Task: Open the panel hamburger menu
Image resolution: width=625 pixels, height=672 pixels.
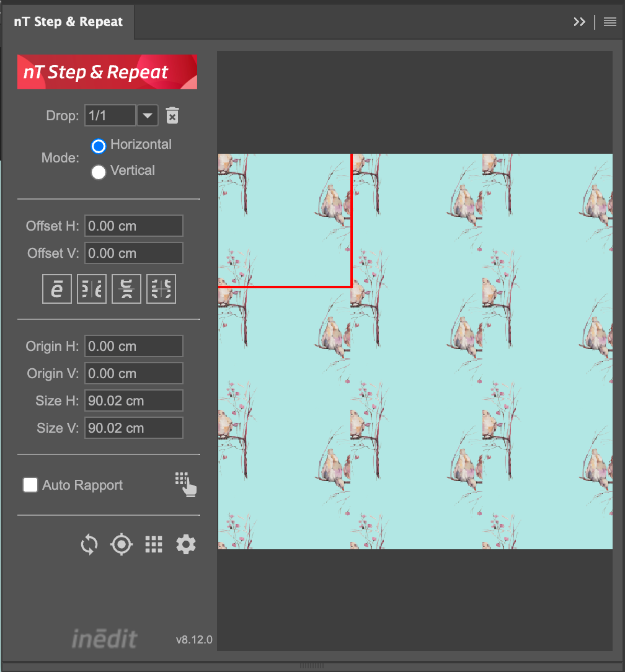Action: tap(610, 22)
